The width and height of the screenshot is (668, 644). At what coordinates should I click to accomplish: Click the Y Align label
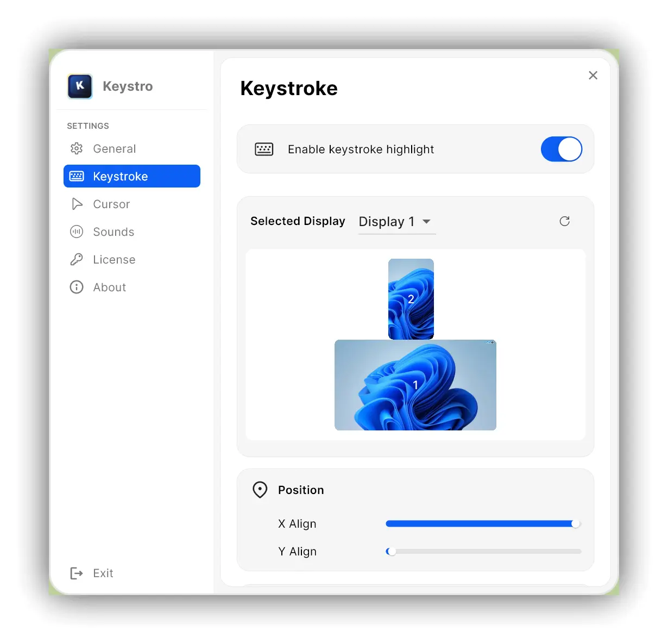297,551
